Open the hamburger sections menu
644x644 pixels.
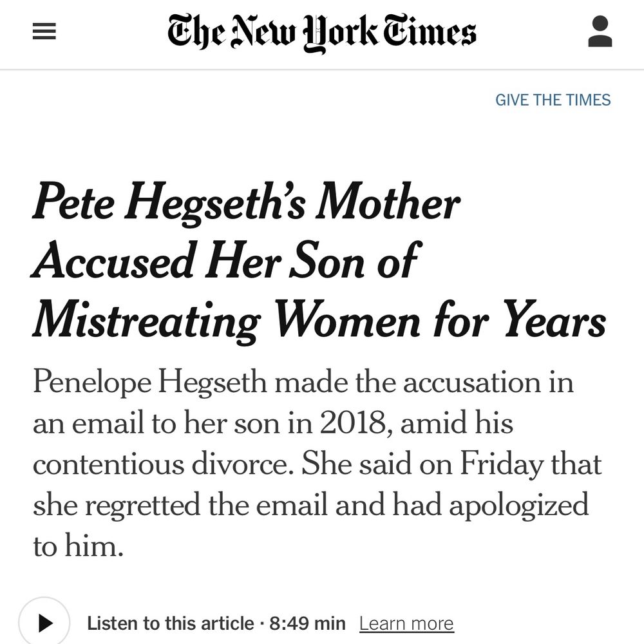click(x=44, y=33)
